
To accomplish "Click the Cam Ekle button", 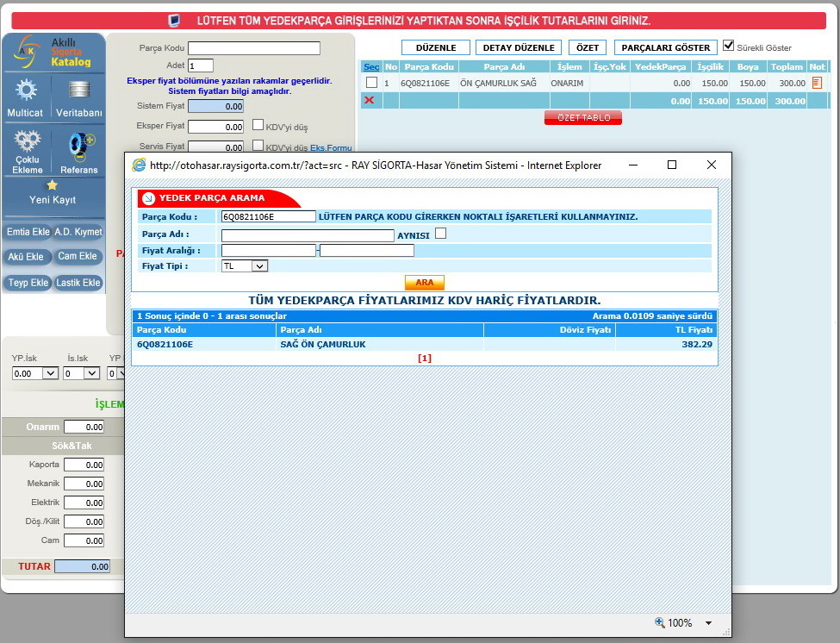I will pyautogui.click(x=78, y=256).
